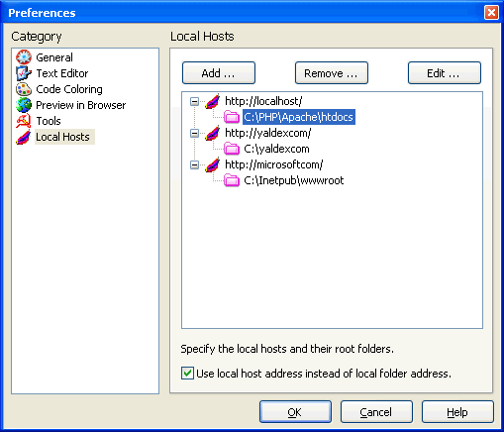Click the Add ... button
The height and width of the screenshot is (432, 504).
coord(219,73)
